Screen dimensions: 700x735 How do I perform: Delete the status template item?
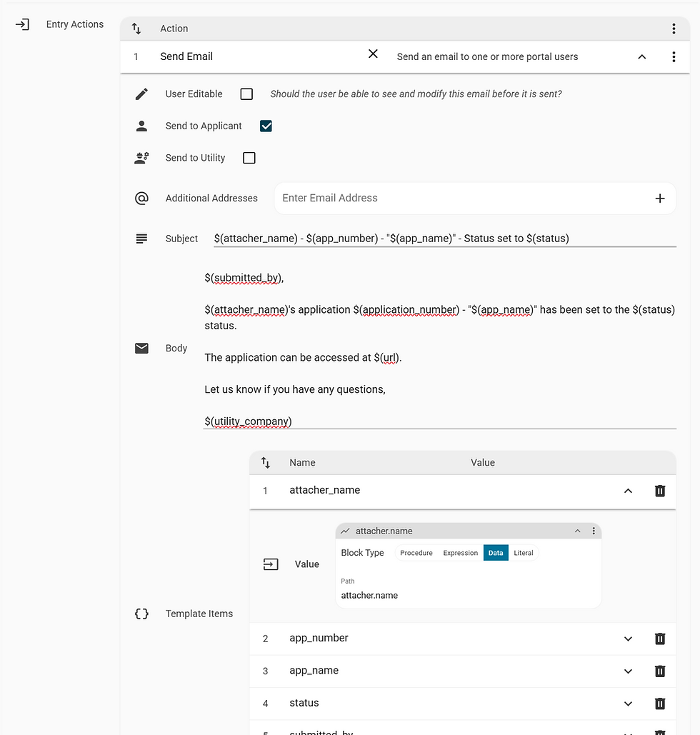[x=660, y=703]
